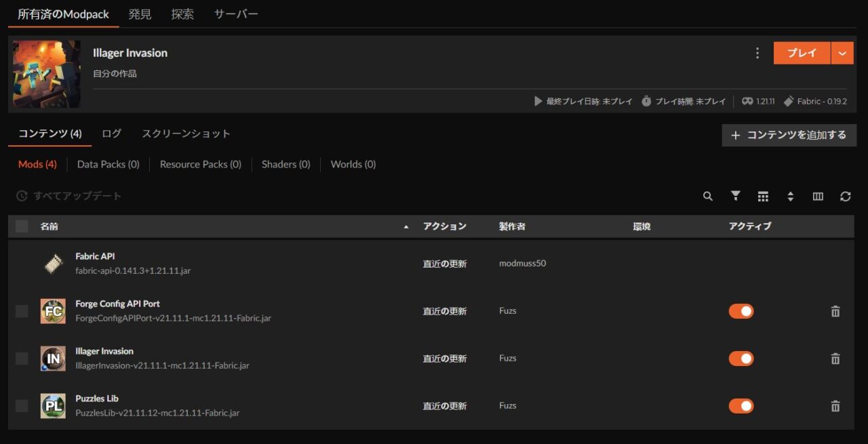Open the three-dot menu beside the プレイ button
Image resolution: width=868 pixels, height=444 pixels.
757,53
